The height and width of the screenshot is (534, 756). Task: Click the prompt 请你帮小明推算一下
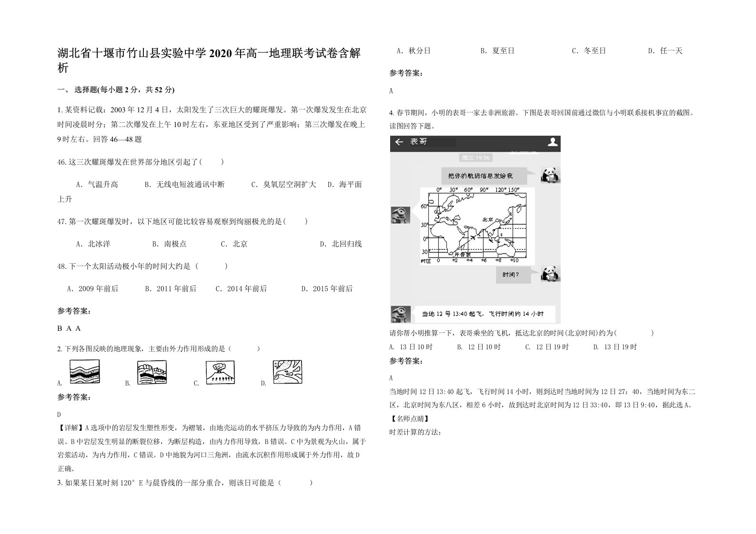click(522, 333)
